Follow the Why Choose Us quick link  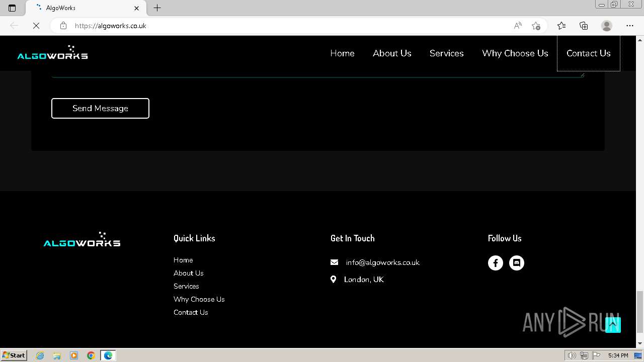tap(199, 299)
